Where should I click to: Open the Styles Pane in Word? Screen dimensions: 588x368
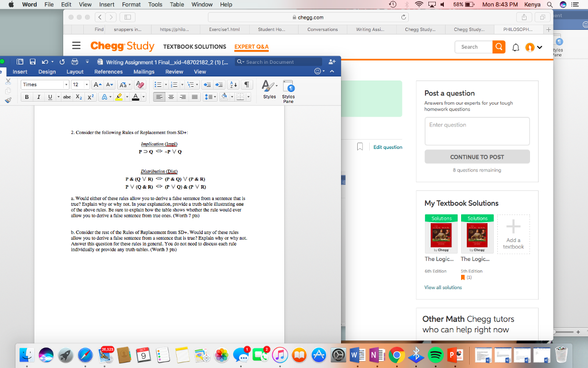[x=289, y=87]
